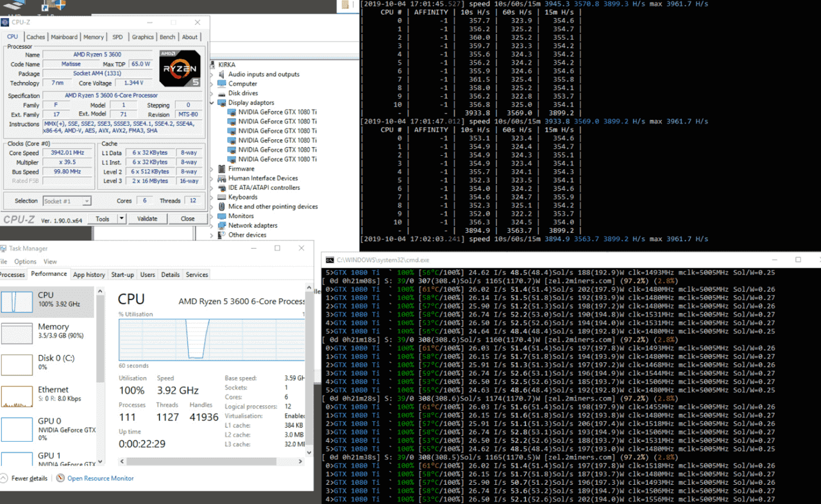Expand the Computer tree node

pos(213,84)
